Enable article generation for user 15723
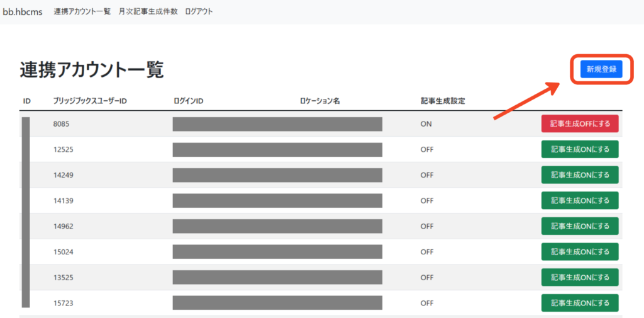644x318 pixels. [579, 303]
